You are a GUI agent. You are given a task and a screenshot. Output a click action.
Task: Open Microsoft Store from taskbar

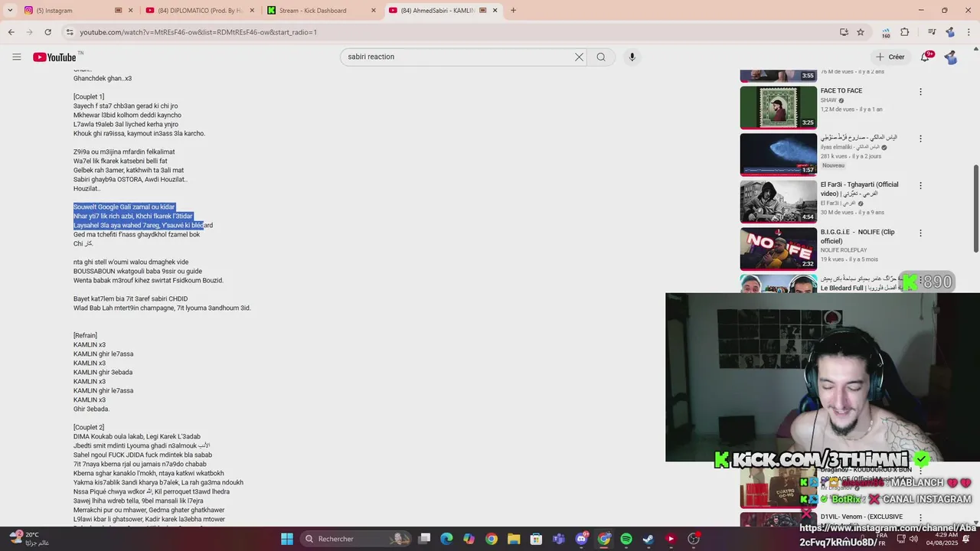536,539
